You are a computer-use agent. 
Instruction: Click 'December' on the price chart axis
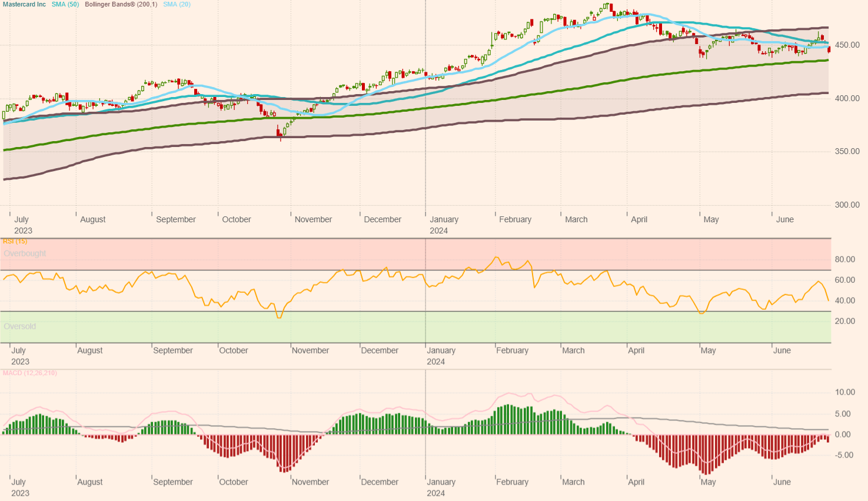click(383, 219)
